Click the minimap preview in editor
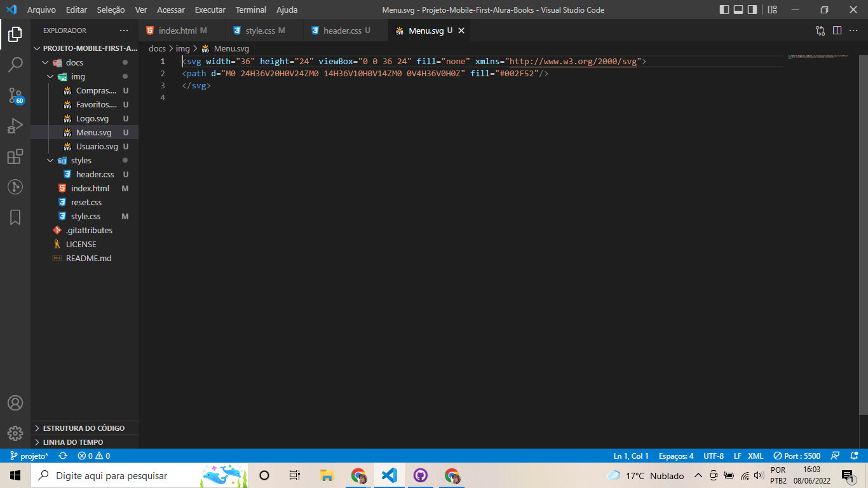Viewport: 868px width, 488px height. (x=817, y=57)
